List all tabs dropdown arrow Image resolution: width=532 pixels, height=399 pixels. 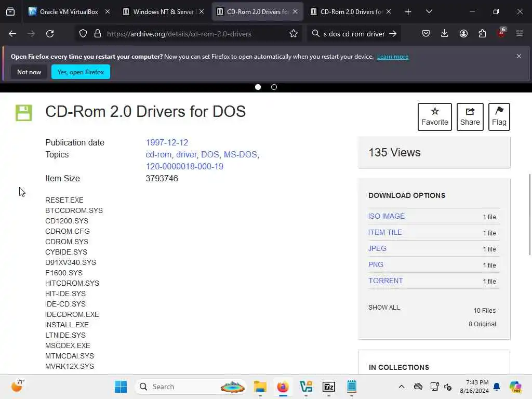click(x=429, y=12)
